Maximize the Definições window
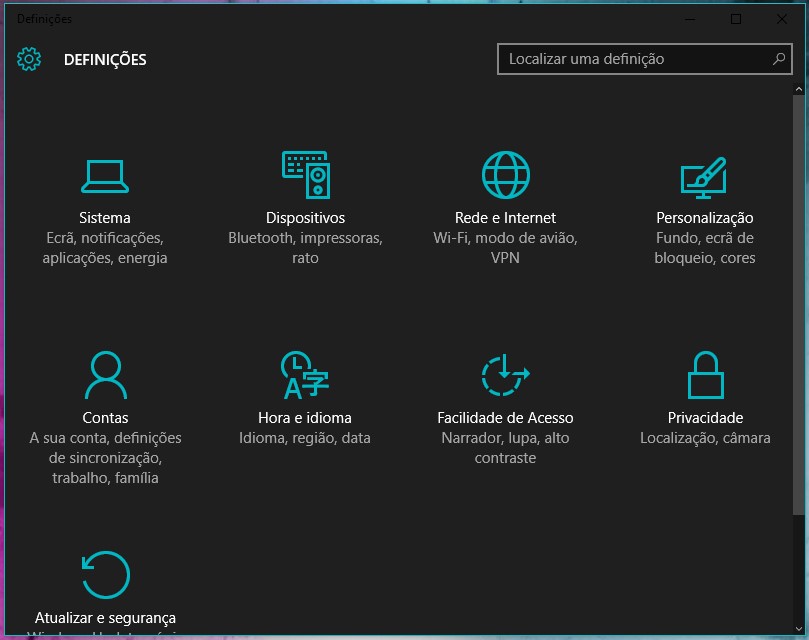This screenshot has height=640, width=809. pyautogui.click(x=736, y=19)
